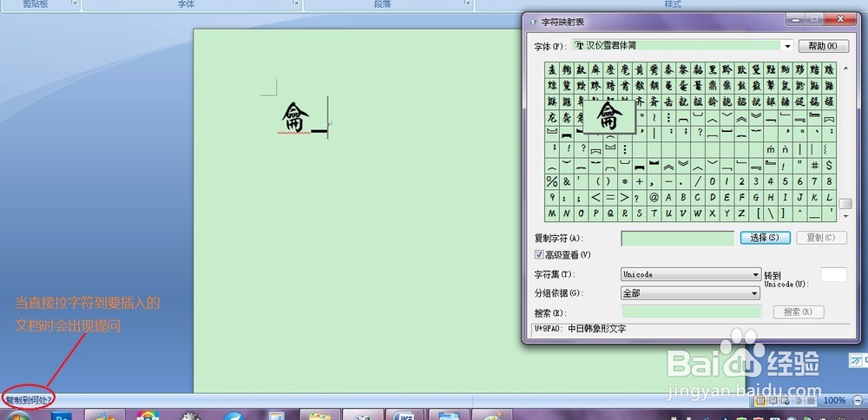Image resolution: width=868 pixels, height=420 pixels.
Task: Choose the > character cell
Action: click(625, 198)
